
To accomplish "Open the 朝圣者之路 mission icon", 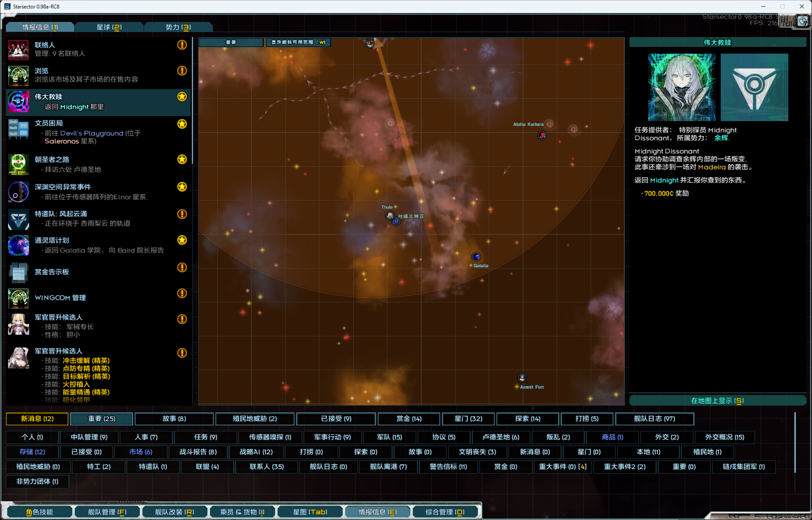I will (18, 164).
